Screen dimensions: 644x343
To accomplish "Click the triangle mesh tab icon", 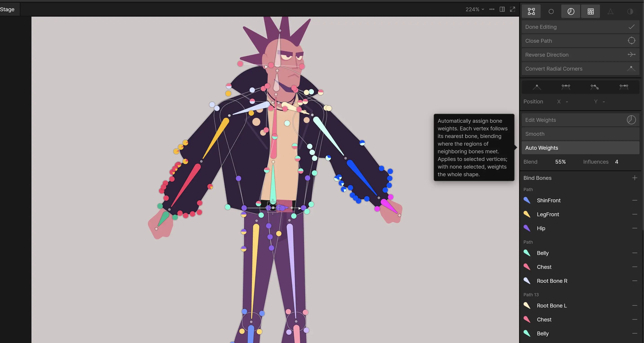I will pos(610,11).
